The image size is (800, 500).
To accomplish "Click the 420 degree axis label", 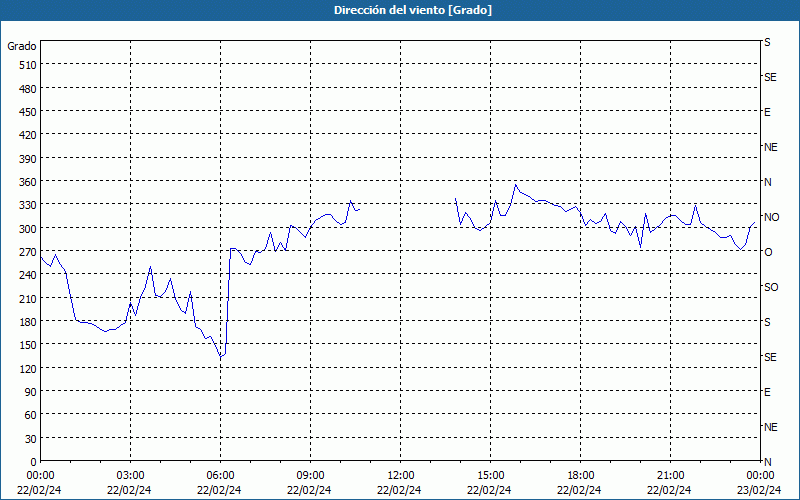I will tap(28, 135).
